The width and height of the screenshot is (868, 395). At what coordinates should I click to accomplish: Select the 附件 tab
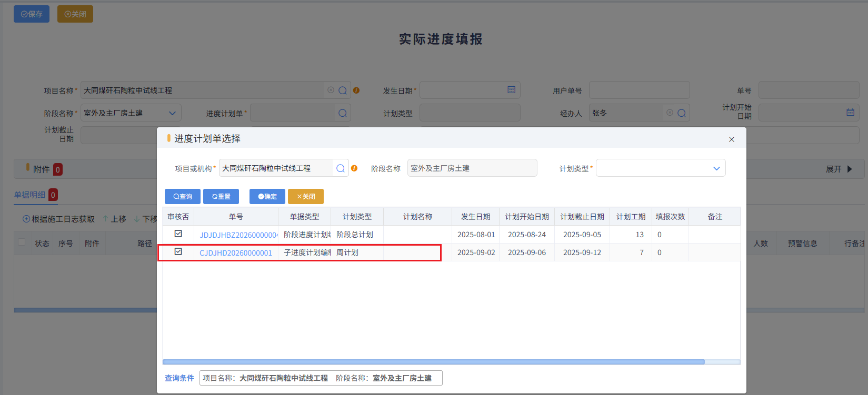coord(42,169)
